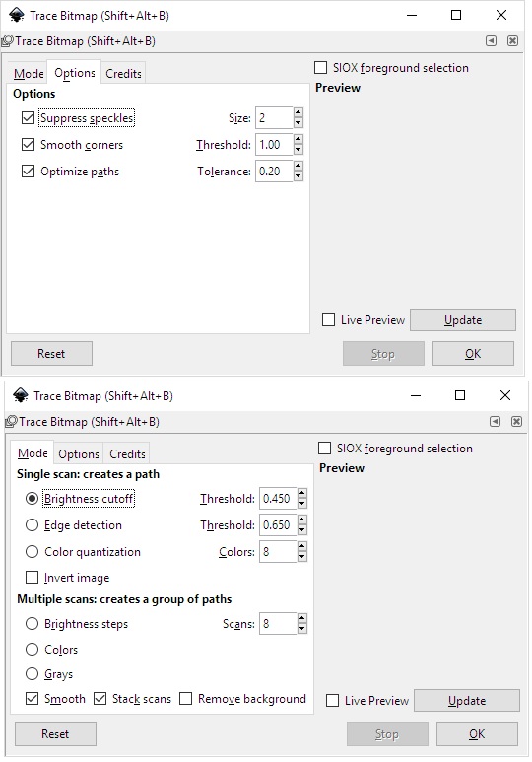This screenshot has width=532, height=762.
Task: Select Mode tab in bottom window
Action: tap(33, 452)
